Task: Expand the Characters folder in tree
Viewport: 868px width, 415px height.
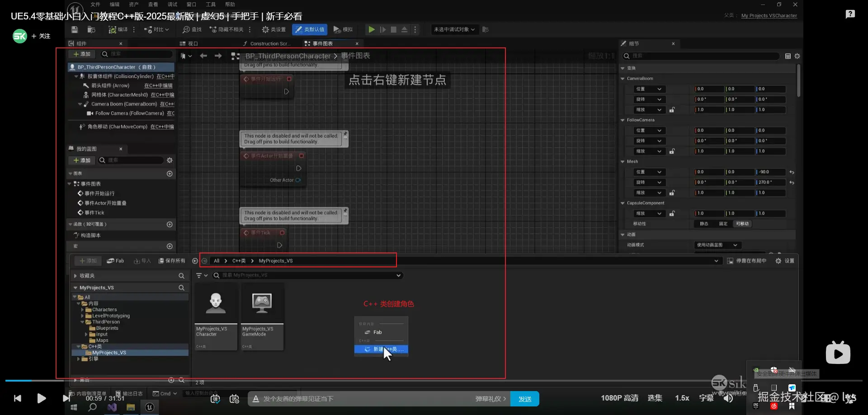Action: click(x=82, y=310)
